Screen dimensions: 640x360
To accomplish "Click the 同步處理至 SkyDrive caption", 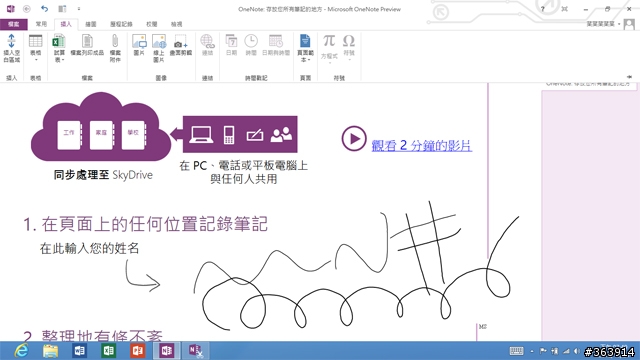I will tap(103, 175).
